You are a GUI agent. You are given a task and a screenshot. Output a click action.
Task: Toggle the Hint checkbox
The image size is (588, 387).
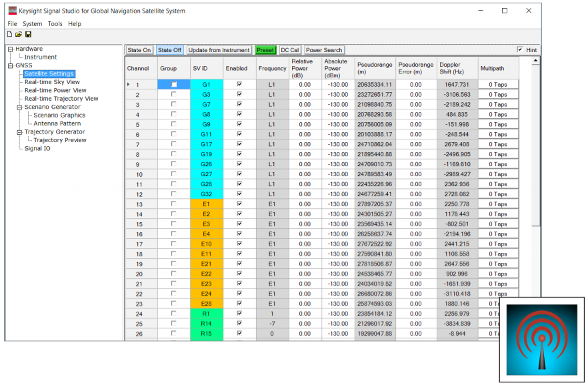(x=520, y=49)
